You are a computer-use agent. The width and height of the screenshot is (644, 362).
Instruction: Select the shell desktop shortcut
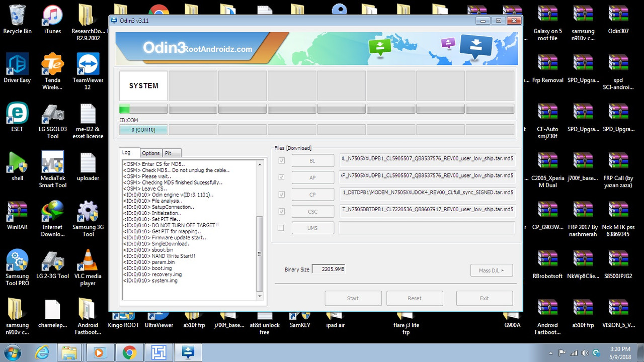pos(17,166)
